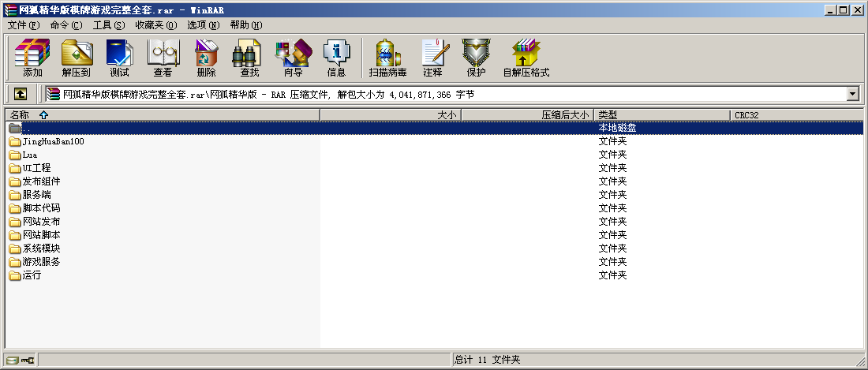Click 文件夹 type cell in 运行 row
This screenshot has height=370, width=868.
(613, 275)
